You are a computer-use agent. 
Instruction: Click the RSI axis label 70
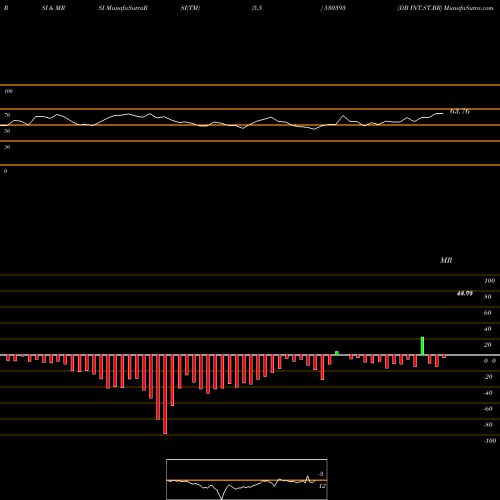click(7, 115)
